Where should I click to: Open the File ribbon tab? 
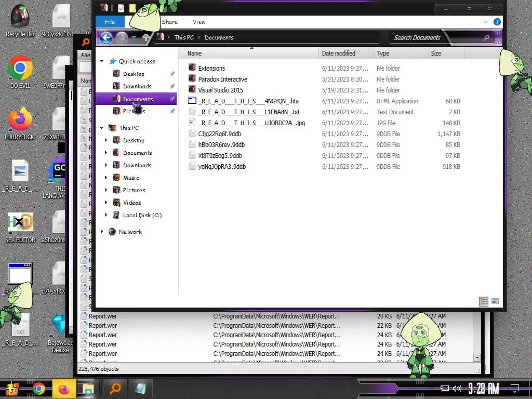(x=110, y=22)
